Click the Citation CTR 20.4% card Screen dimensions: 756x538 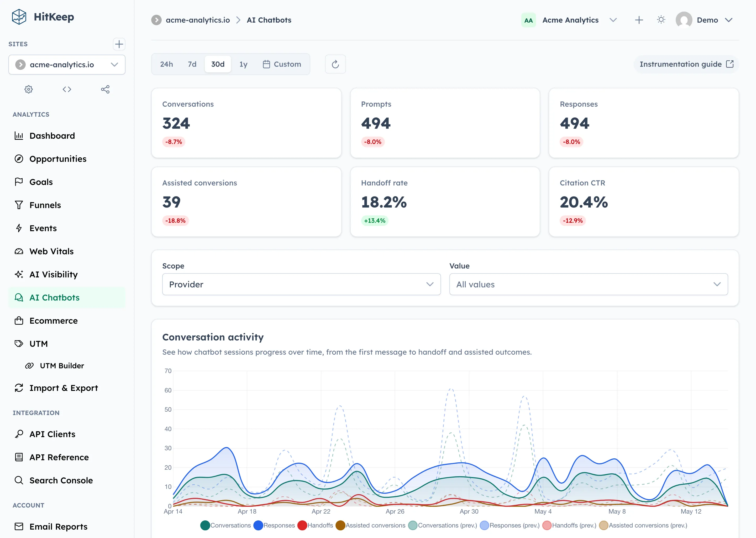pos(643,202)
